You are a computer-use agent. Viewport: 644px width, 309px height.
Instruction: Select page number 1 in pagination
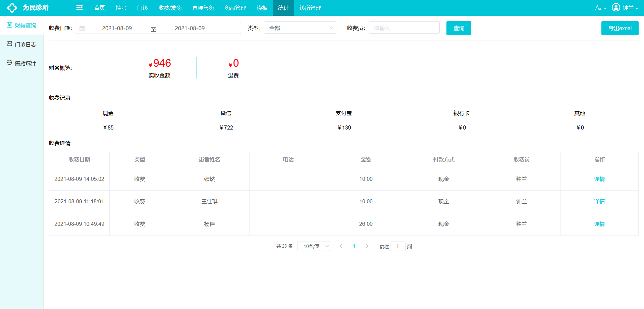tap(354, 246)
